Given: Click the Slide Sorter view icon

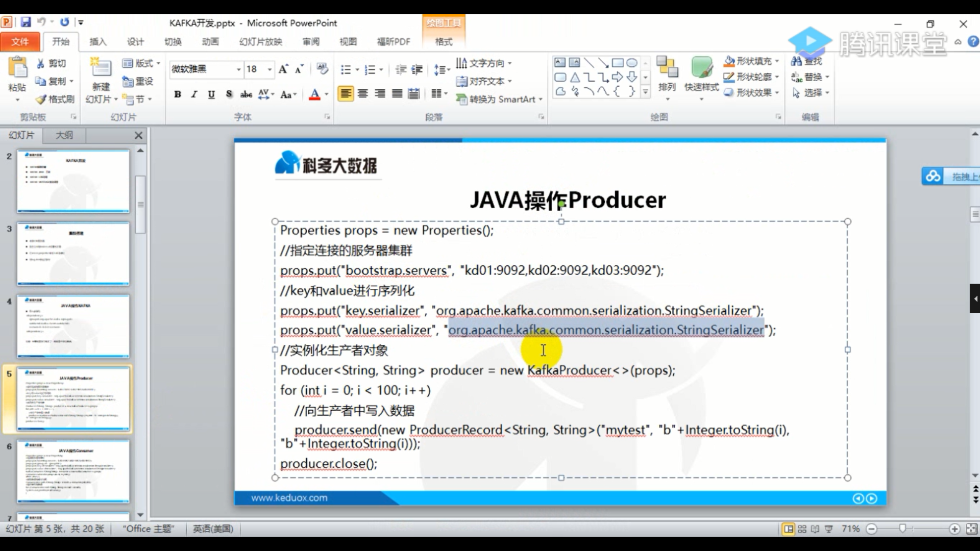Looking at the screenshot, I should click(802, 529).
